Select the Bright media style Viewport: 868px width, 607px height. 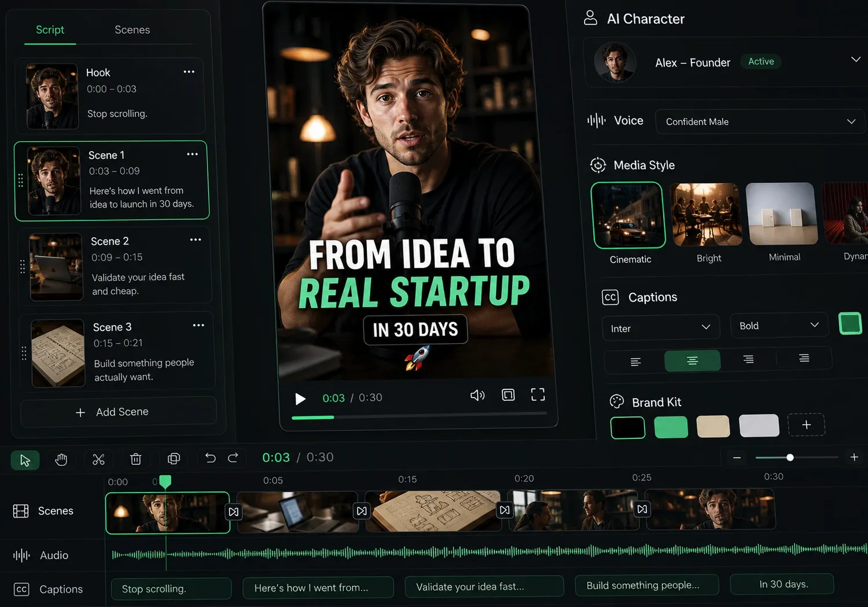coord(706,214)
